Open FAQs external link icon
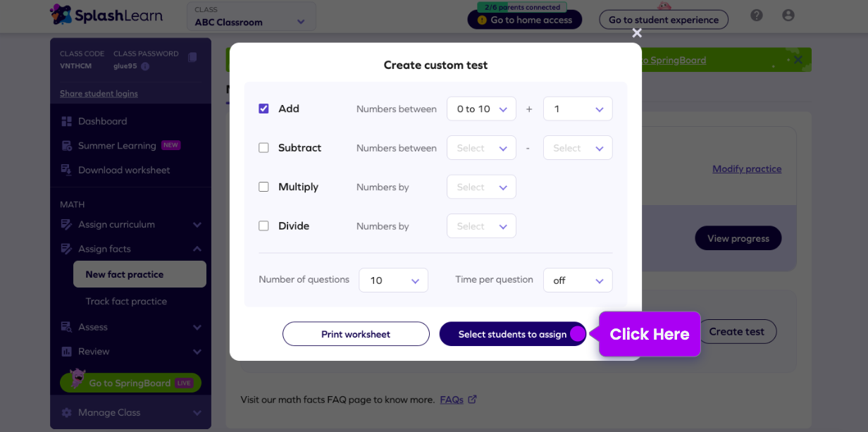The width and height of the screenshot is (868, 432). (472, 400)
